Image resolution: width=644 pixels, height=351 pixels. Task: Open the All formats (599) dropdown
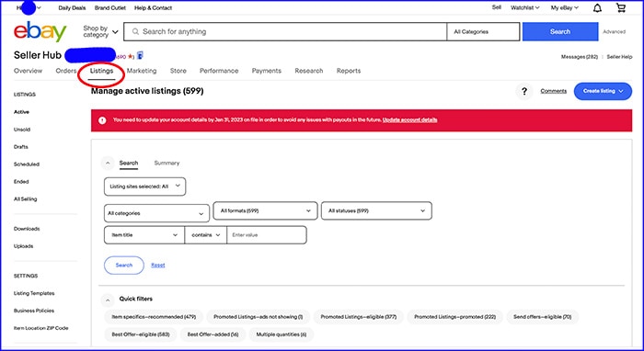265,210
